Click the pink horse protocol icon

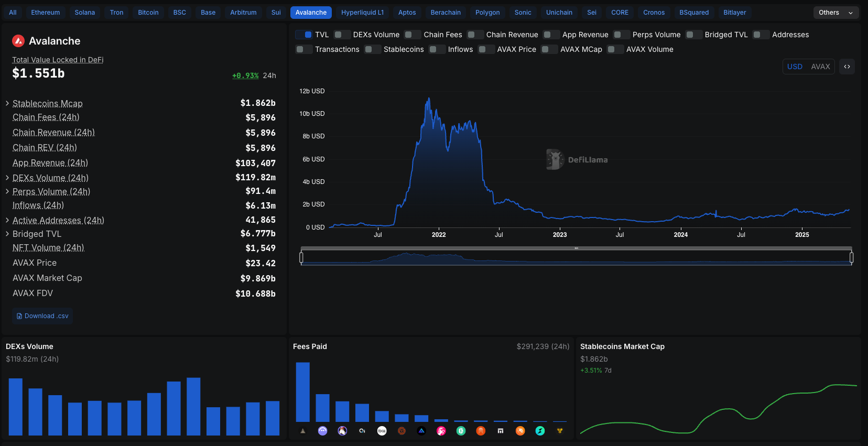click(441, 431)
